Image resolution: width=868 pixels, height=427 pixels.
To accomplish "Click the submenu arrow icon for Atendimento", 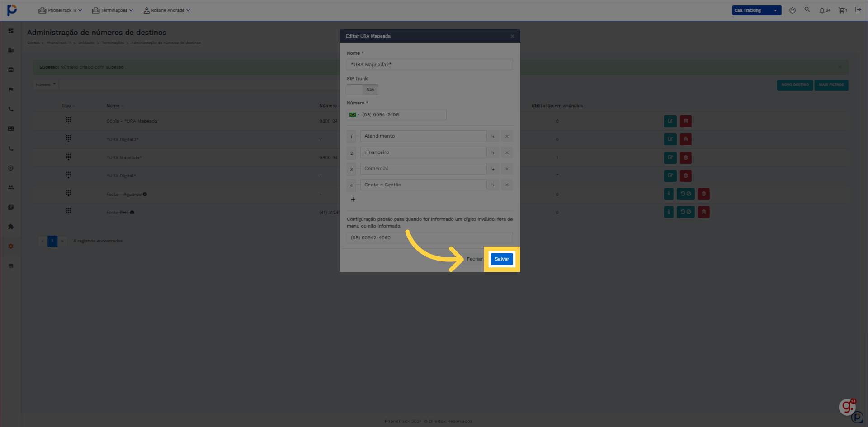I will click(493, 136).
